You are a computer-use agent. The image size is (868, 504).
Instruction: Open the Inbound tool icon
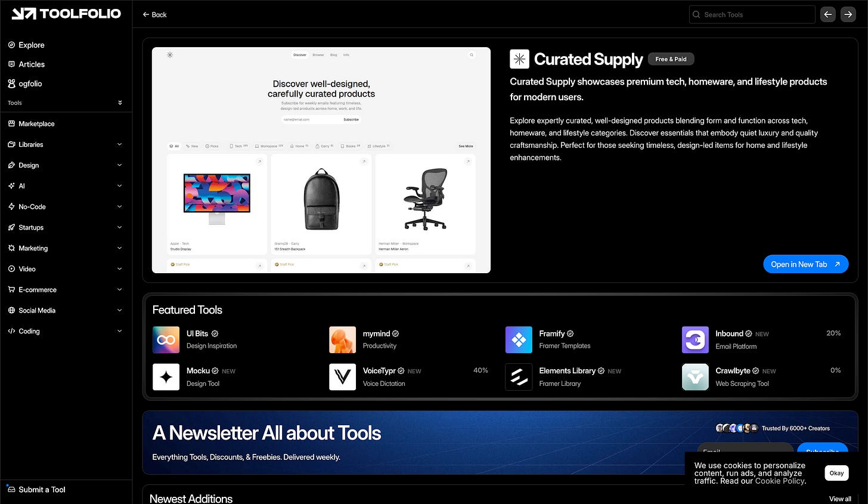[695, 339]
